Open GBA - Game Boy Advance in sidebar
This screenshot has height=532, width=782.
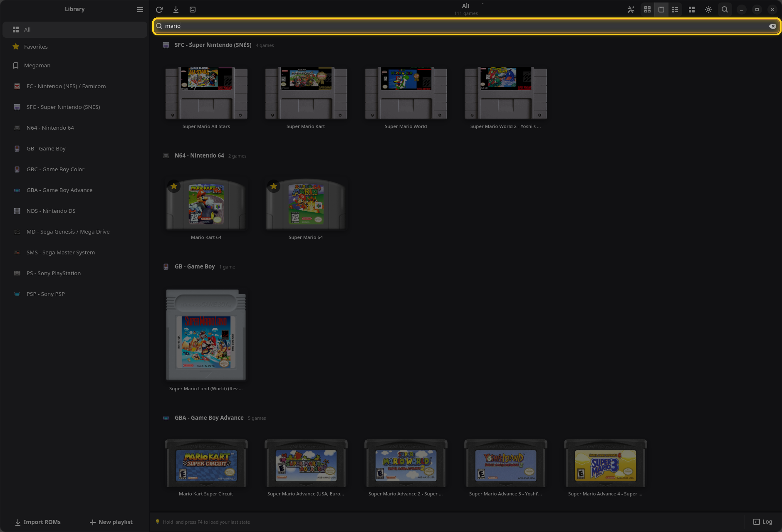coord(75,190)
